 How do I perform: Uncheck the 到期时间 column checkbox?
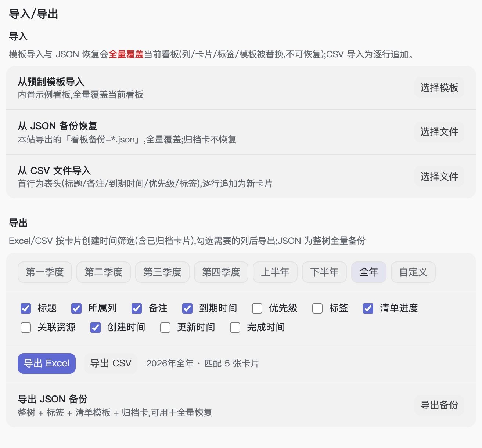click(187, 308)
